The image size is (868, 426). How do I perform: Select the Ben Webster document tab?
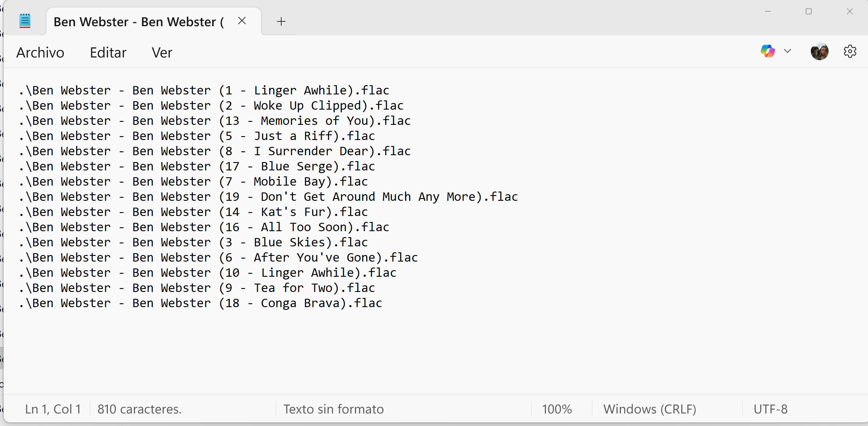click(x=138, y=22)
